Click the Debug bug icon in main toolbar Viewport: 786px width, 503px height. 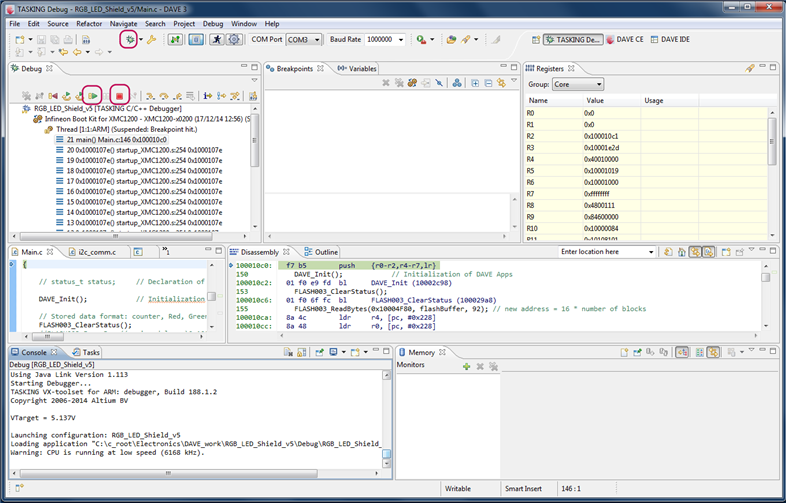coord(128,39)
